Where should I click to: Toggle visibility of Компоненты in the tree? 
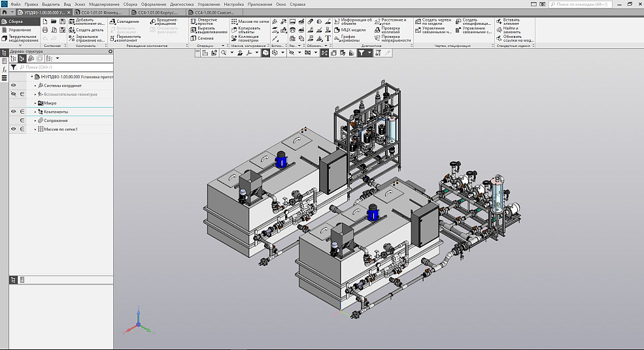13,112
